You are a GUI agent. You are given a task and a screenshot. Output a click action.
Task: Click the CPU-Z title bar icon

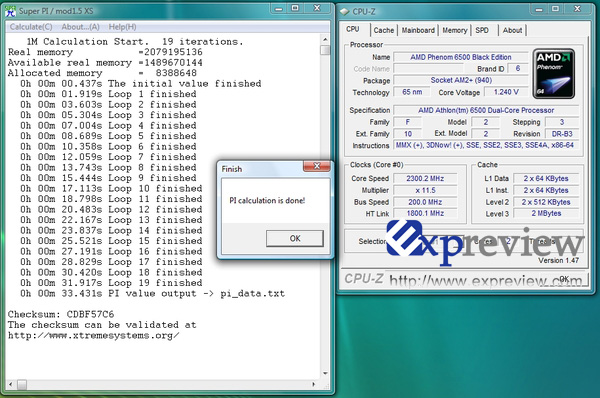click(344, 11)
